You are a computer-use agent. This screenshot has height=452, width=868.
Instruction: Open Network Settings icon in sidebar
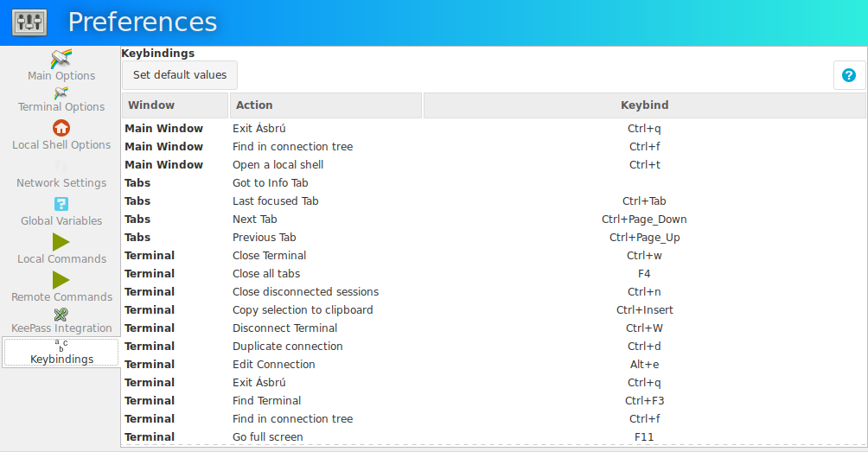61,166
